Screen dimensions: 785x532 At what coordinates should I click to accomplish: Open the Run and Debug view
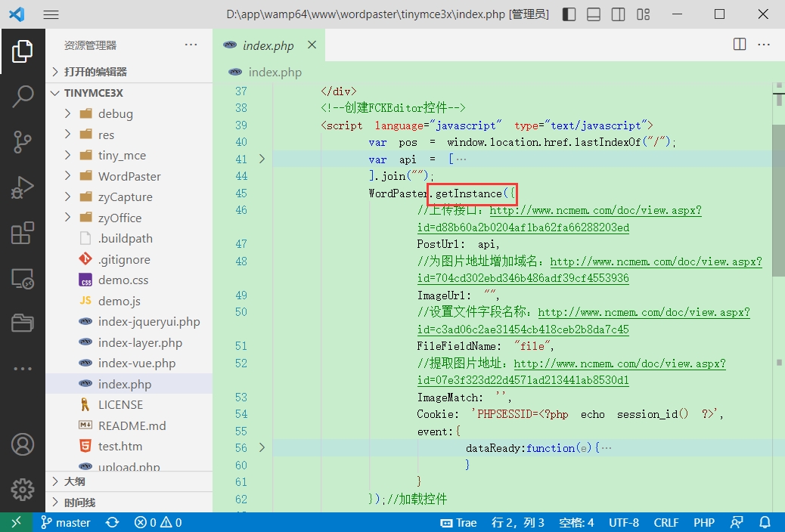23,187
